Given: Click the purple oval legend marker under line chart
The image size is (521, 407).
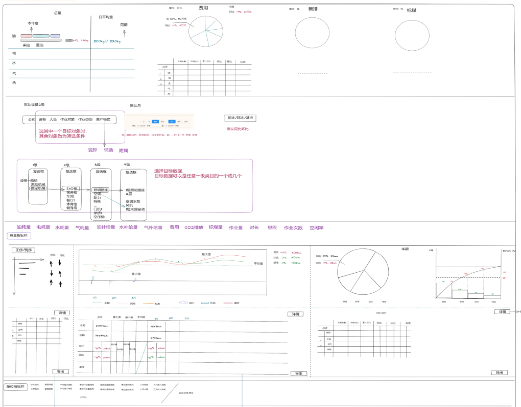Looking at the screenshot, I should [x=183, y=303].
